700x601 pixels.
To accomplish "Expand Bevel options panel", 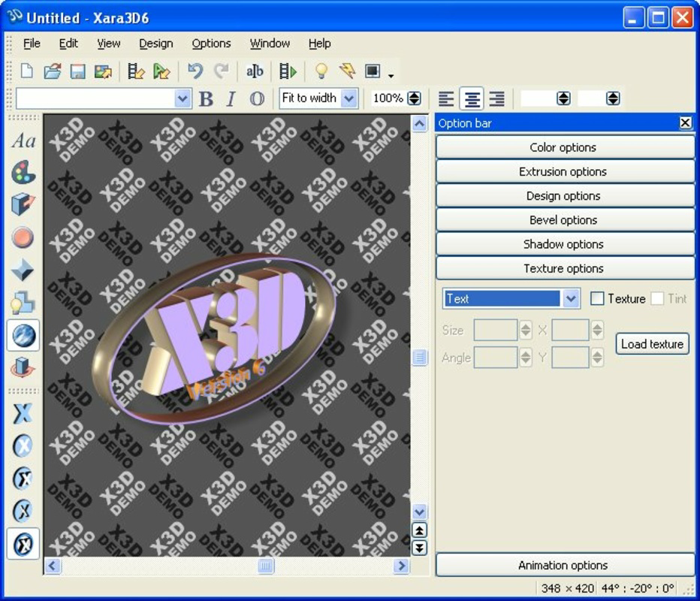I will [x=565, y=219].
